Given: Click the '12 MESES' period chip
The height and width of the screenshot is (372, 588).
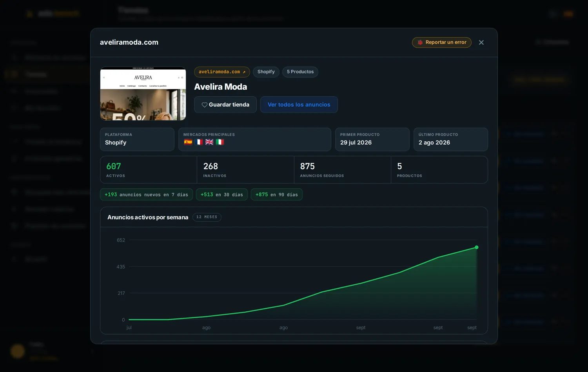Looking at the screenshot, I should [x=207, y=217].
